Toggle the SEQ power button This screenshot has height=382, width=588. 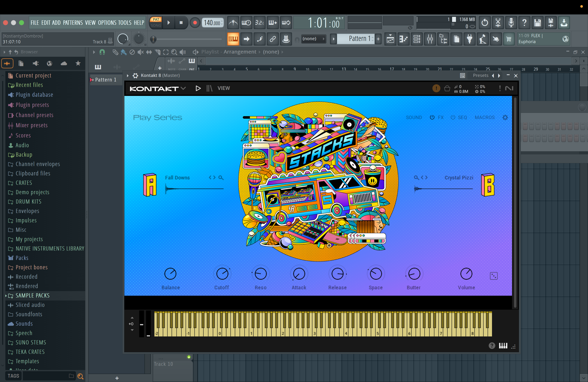[453, 117]
